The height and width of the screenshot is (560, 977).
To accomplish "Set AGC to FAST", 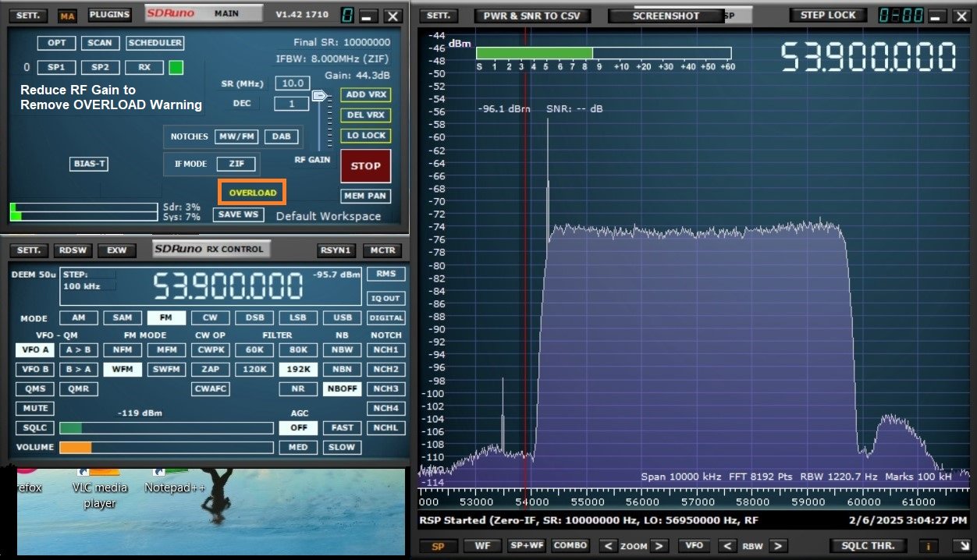I will point(342,427).
